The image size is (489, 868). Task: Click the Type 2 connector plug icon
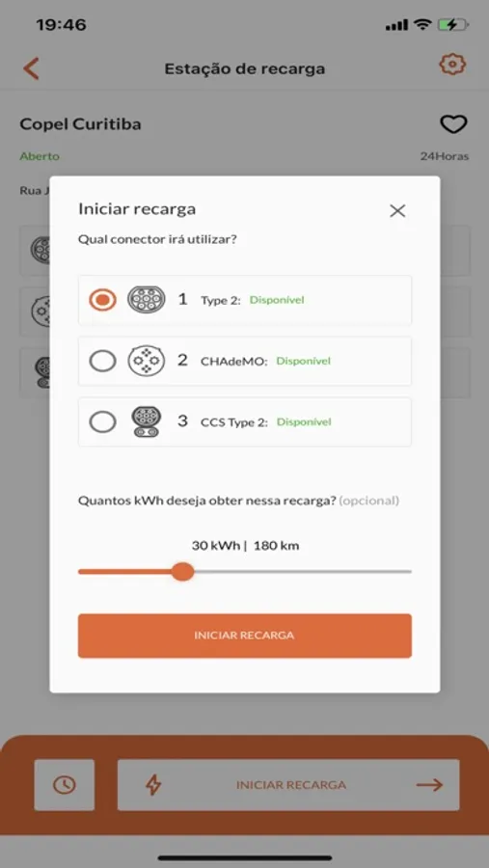click(x=147, y=300)
